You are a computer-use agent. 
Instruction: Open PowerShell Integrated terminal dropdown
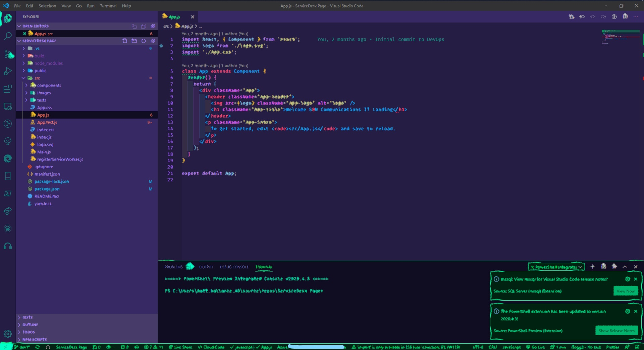coord(556,267)
